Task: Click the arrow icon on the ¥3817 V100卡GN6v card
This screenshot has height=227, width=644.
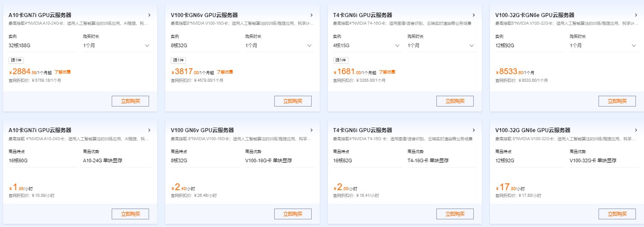Action: (x=311, y=15)
